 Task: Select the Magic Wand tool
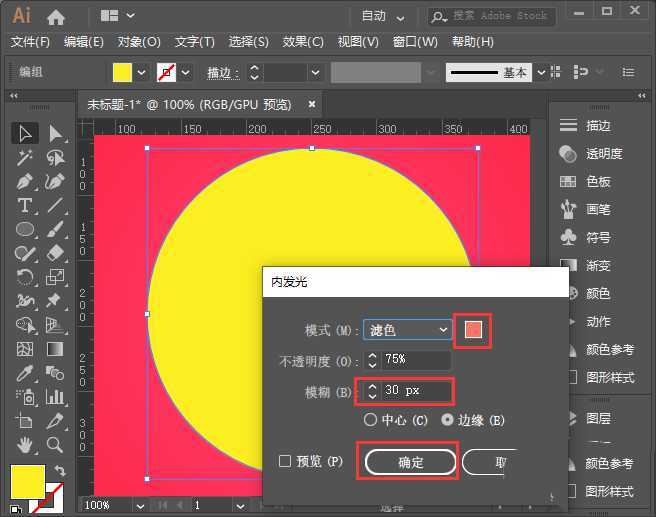pyautogui.click(x=25, y=157)
